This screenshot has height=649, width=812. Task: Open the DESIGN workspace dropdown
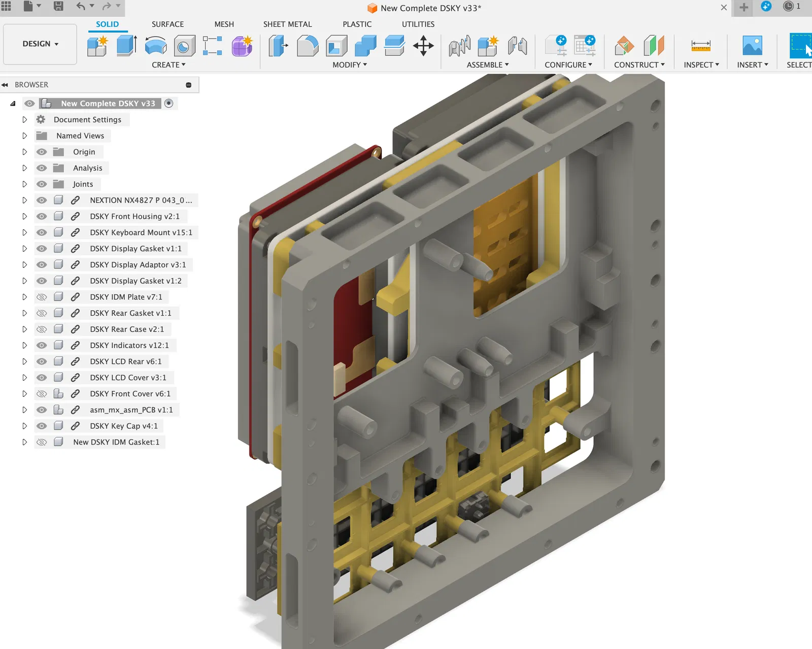pyautogui.click(x=40, y=44)
